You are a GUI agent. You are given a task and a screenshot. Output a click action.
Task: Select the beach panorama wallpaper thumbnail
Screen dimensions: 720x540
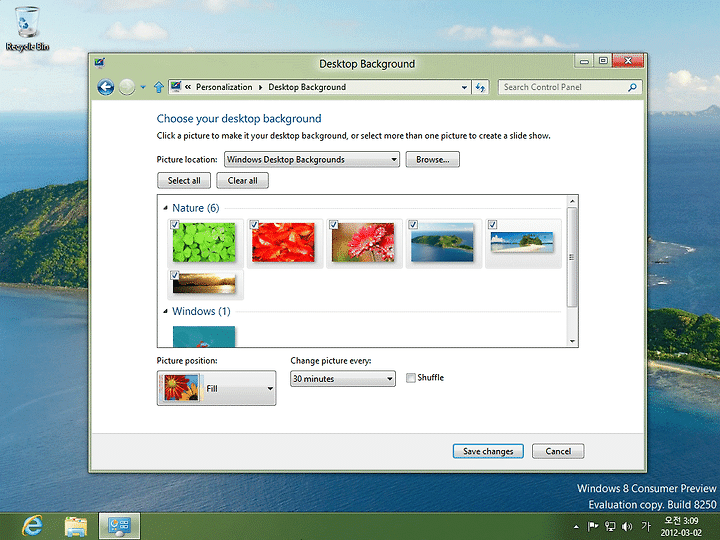click(x=522, y=242)
